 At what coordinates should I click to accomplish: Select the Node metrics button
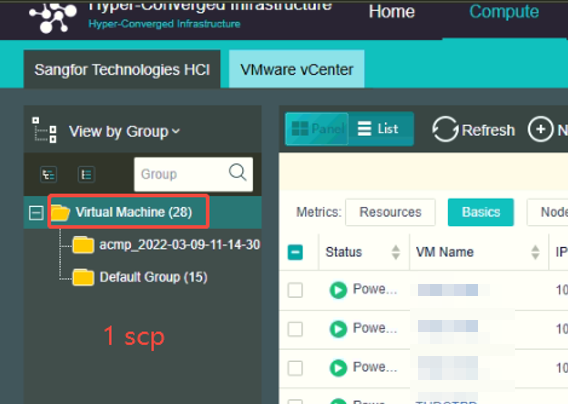[x=548, y=212]
